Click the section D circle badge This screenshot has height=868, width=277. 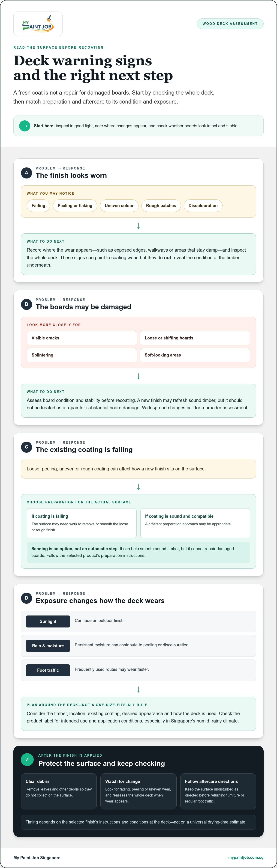[x=27, y=598]
